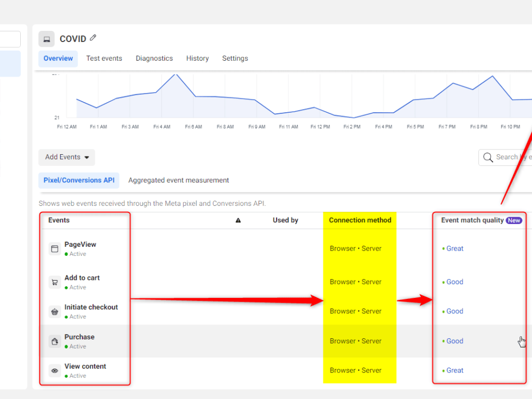Click the Active status under Purchase
The image size is (532, 399).
point(76,347)
